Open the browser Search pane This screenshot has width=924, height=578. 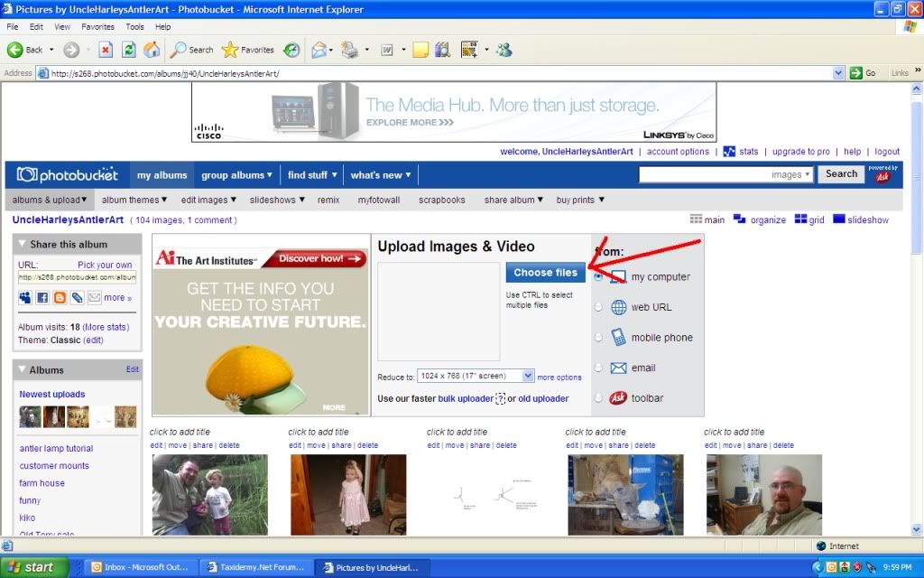click(x=191, y=51)
